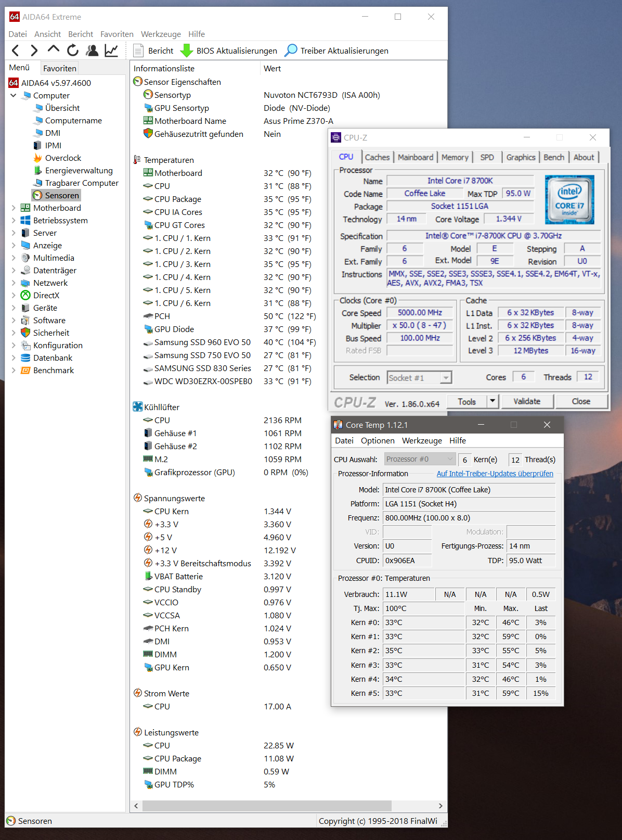Open the SPD tab in CPU-Z

[x=487, y=157]
